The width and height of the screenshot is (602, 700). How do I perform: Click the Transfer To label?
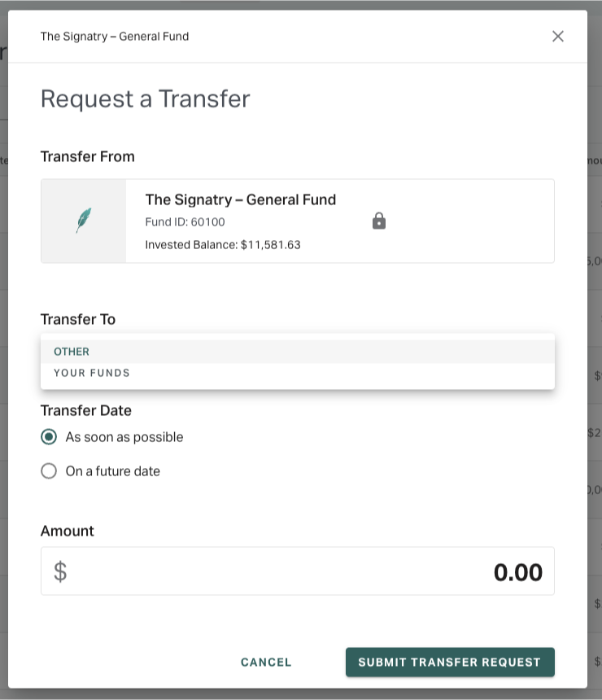78,319
